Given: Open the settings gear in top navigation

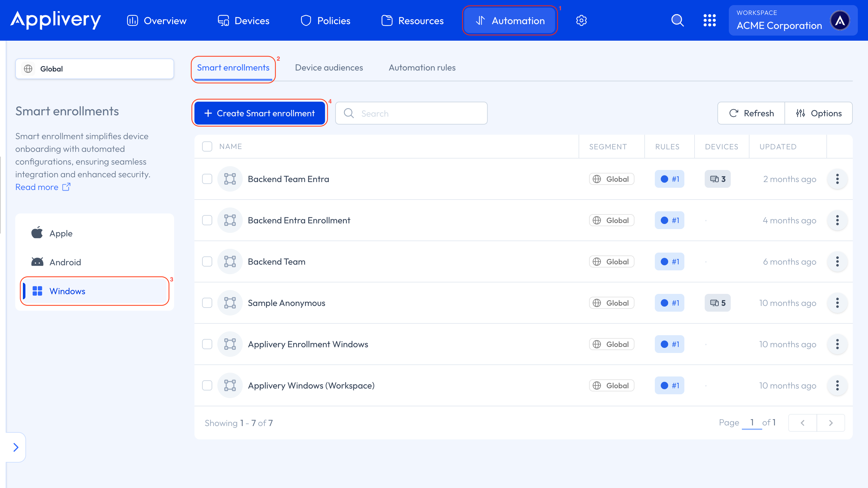Looking at the screenshot, I should 581,21.
